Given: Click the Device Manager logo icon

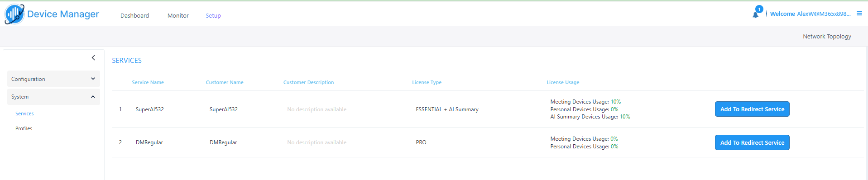Looking at the screenshot, I should 14,14.
